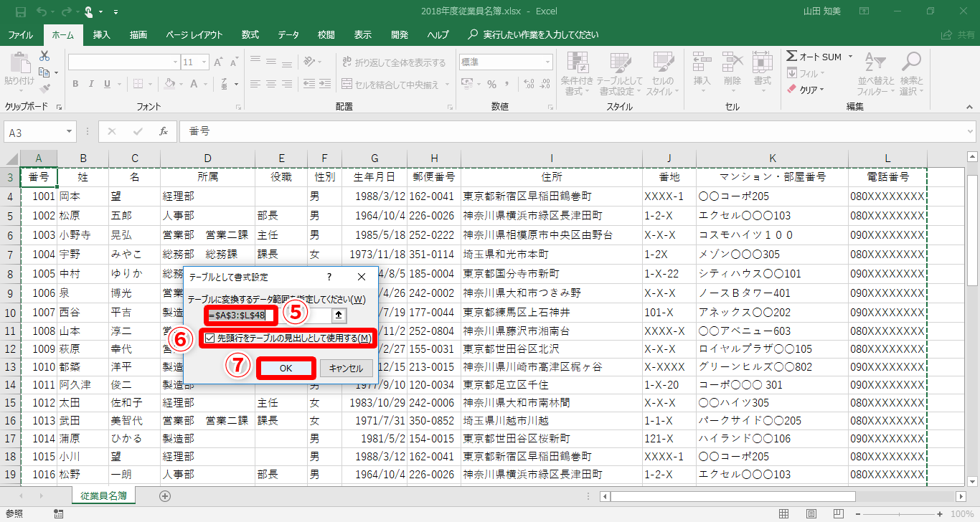Switch to the 挿入 tab
This screenshot has width=980, height=522.
point(102,34)
